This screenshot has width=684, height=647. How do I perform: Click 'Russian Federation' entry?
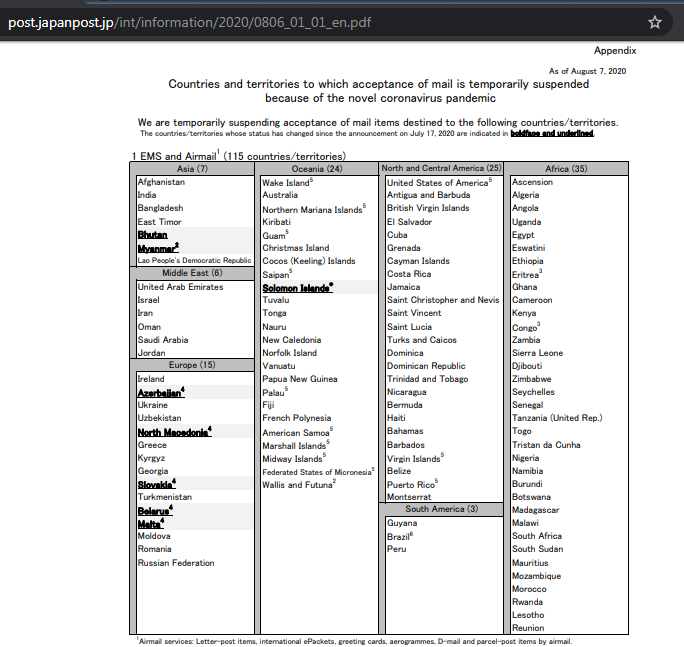tap(176, 563)
